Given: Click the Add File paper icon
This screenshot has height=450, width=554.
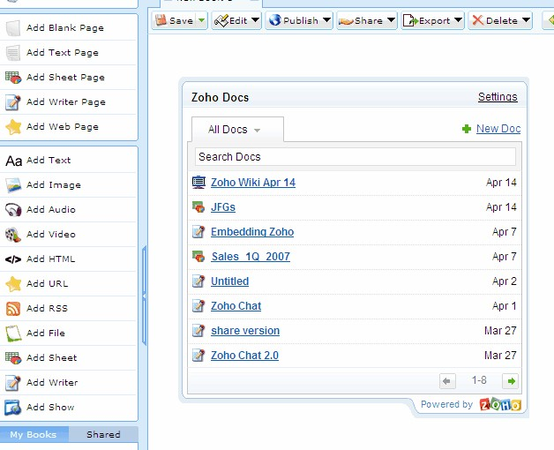Looking at the screenshot, I should tap(13, 333).
